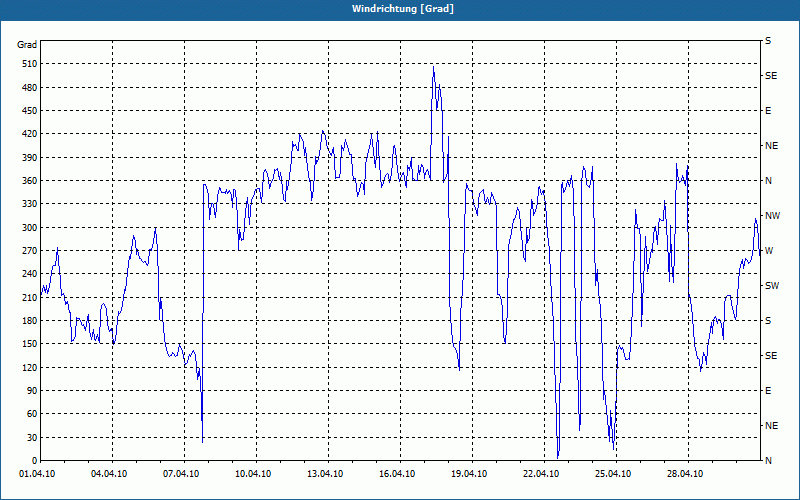Select the 0 value on the left axis
Viewport: 800px width, 500px height.
pos(34,461)
